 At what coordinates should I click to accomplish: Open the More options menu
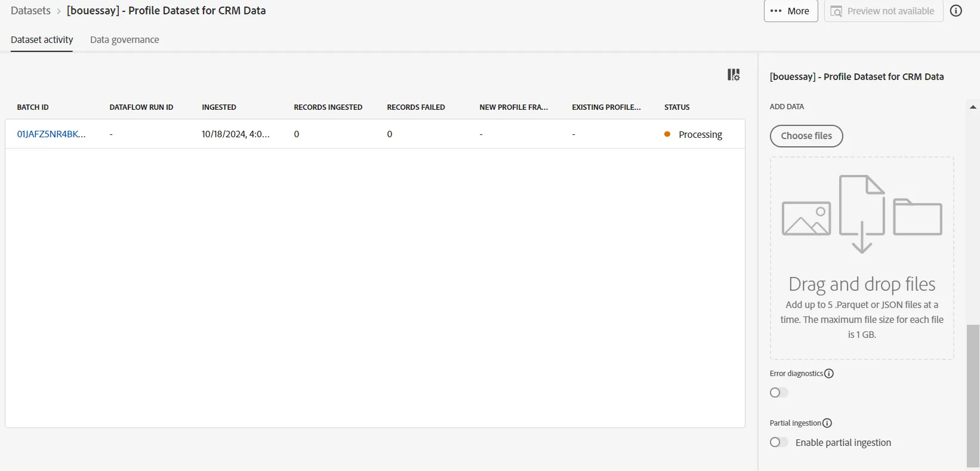click(791, 11)
